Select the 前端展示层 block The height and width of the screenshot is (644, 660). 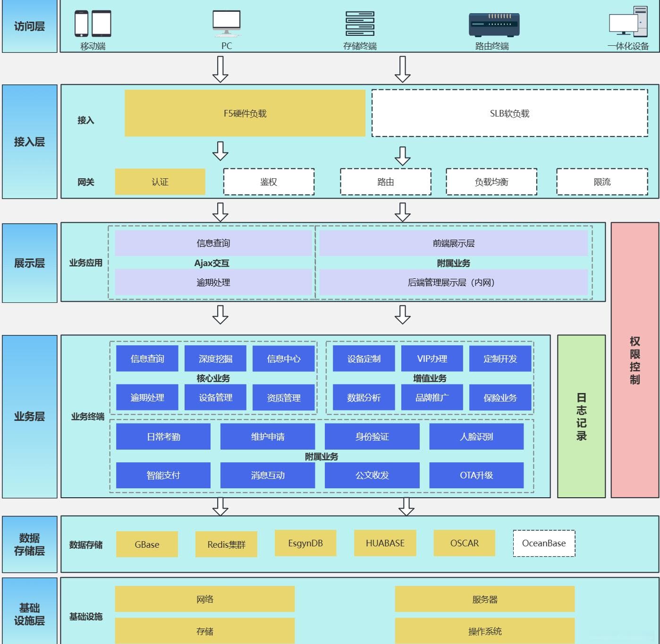[x=454, y=243]
